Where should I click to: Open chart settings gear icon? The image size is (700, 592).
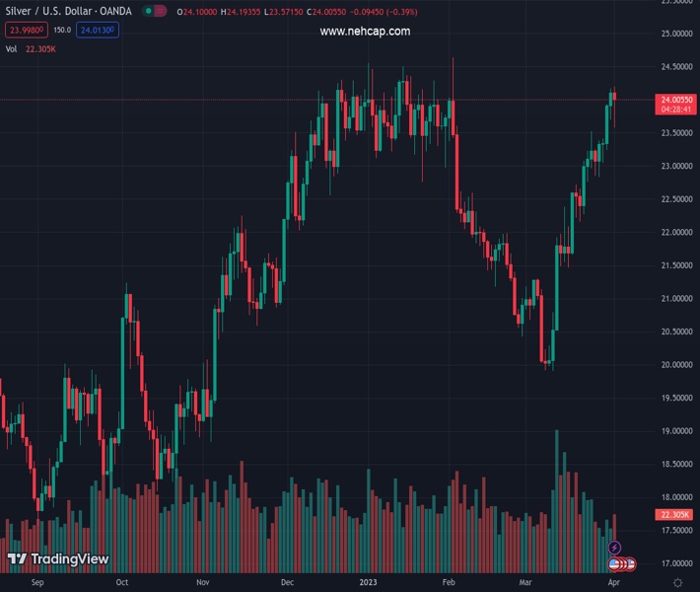pyautogui.click(x=677, y=583)
